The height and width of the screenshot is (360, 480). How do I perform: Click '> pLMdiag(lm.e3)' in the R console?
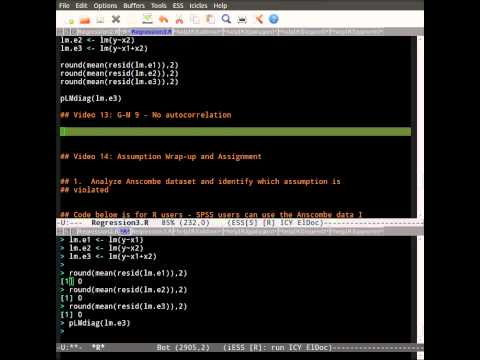[x=95, y=323]
